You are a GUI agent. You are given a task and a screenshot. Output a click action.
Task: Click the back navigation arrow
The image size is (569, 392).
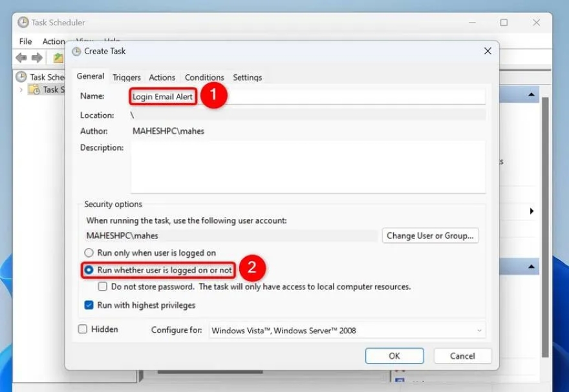pos(20,57)
